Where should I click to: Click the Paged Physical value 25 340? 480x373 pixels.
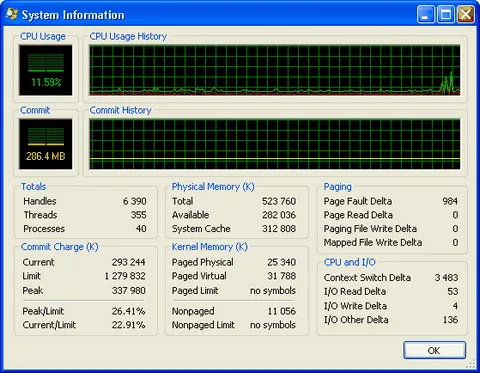click(x=281, y=262)
